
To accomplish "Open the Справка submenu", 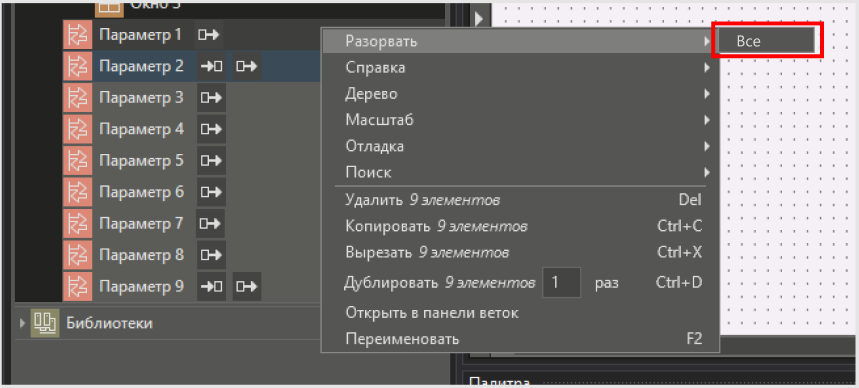I will pyautogui.click(x=520, y=67).
